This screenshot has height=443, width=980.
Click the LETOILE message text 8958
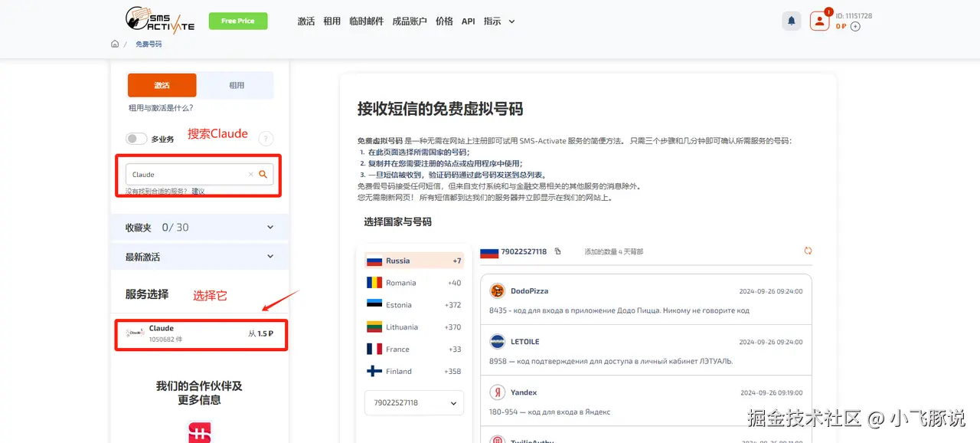tap(611, 361)
